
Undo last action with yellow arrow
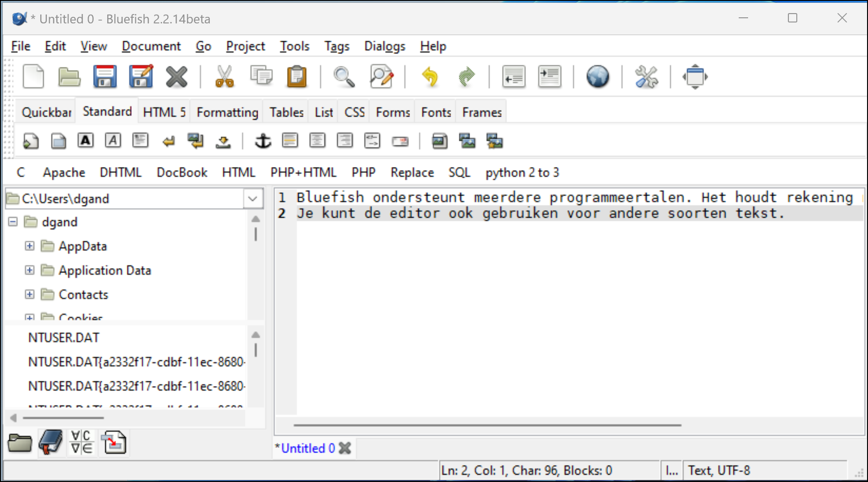coord(430,77)
